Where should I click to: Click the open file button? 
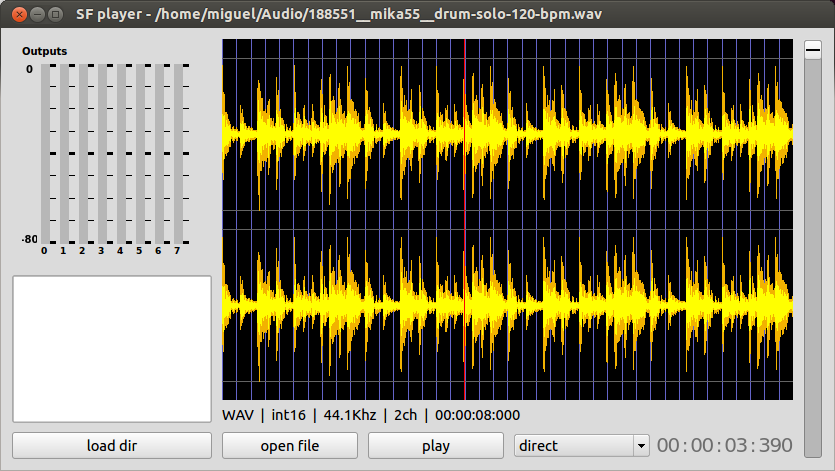click(290, 445)
